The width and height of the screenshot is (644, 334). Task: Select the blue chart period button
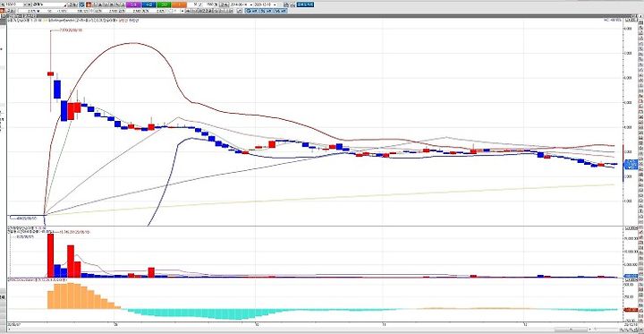149,4
